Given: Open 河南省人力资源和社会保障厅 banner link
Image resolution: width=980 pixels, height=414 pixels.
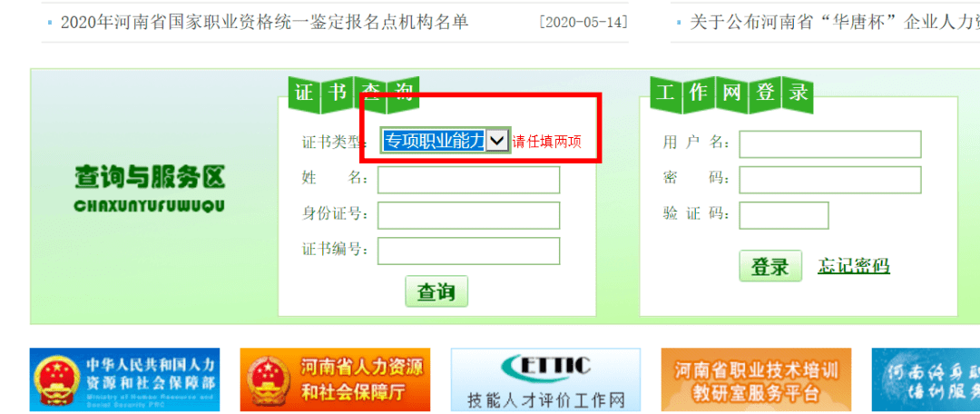Looking at the screenshot, I should (x=336, y=379).
